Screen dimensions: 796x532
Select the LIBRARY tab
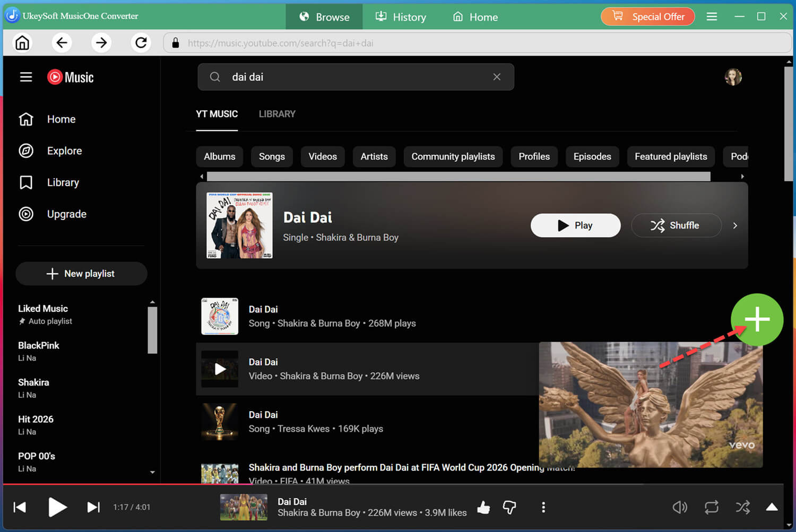(x=277, y=114)
